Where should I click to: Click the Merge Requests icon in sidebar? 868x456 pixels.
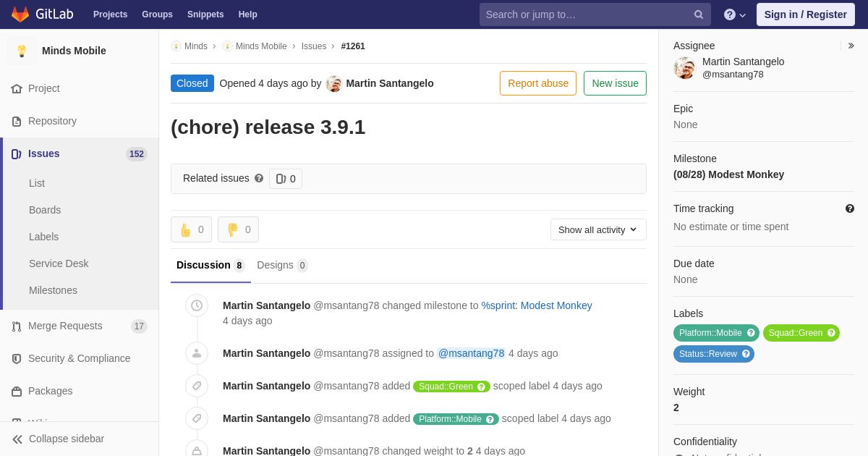click(x=17, y=326)
